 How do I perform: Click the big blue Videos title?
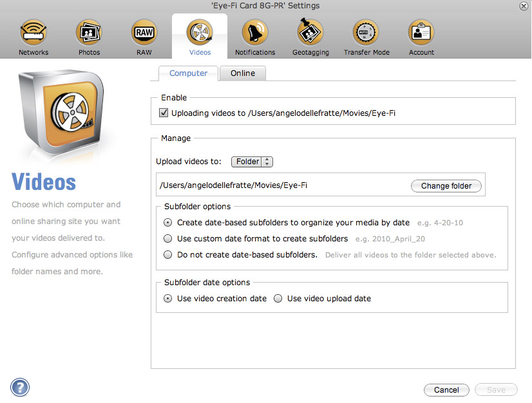(x=44, y=182)
